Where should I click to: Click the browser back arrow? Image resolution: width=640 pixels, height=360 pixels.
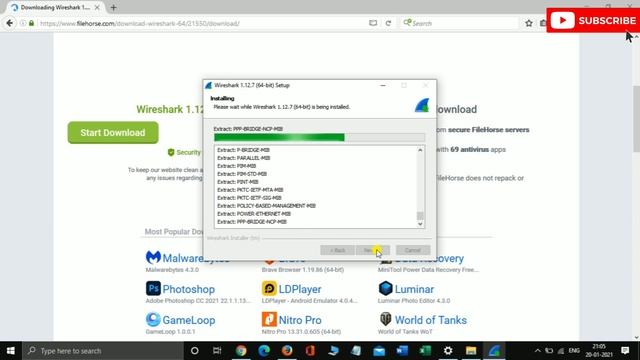[10, 23]
